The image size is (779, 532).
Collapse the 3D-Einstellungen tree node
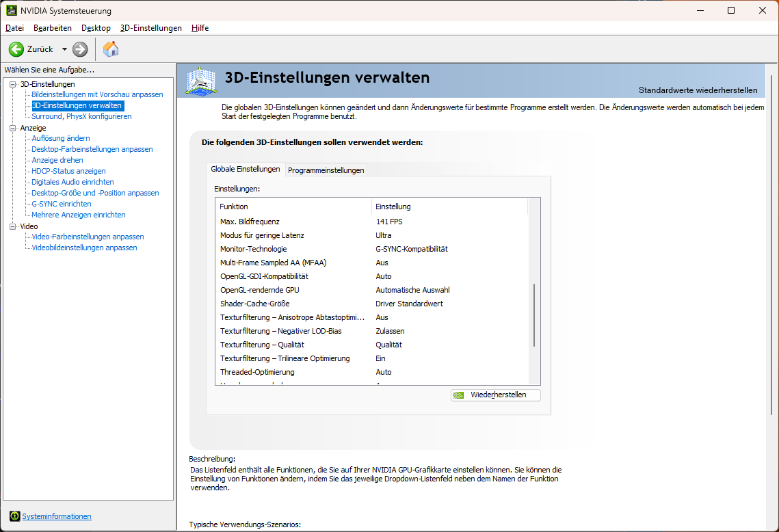[x=13, y=84]
